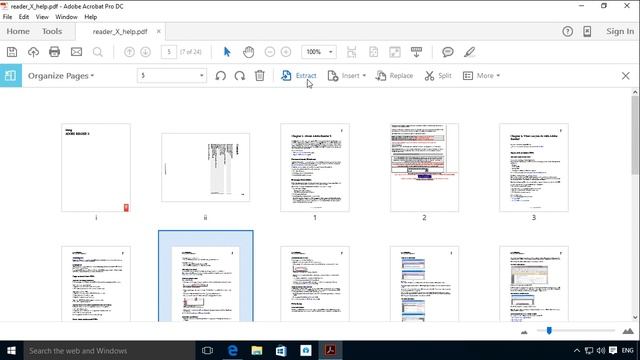Open Task View in the taskbar
Image resolution: width=640 pixels, height=360 pixels.
(x=207, y=350)
